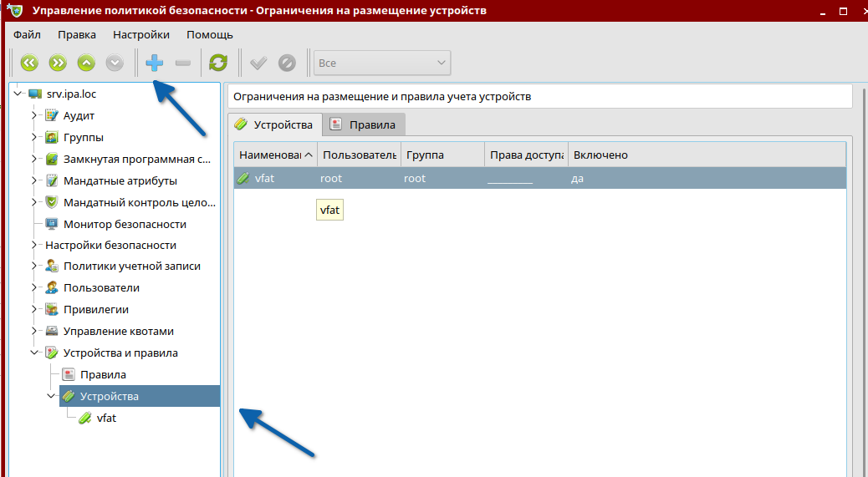Select the Устройства tab
The width and height of the screenshot is (868, 477).
[x=273, y=124]
